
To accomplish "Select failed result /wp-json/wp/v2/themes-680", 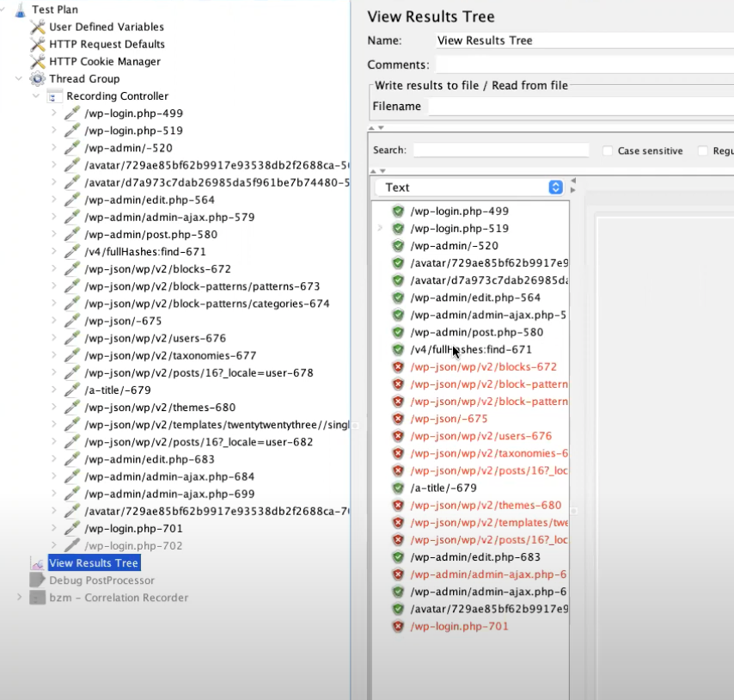I will (x=486, y=505).
